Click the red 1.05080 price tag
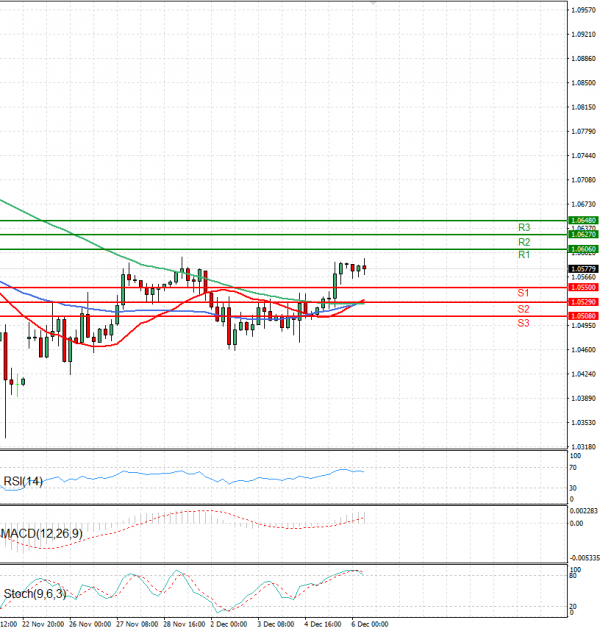The width and height of the screenshot is (600, 631). (x=583, y=316)
